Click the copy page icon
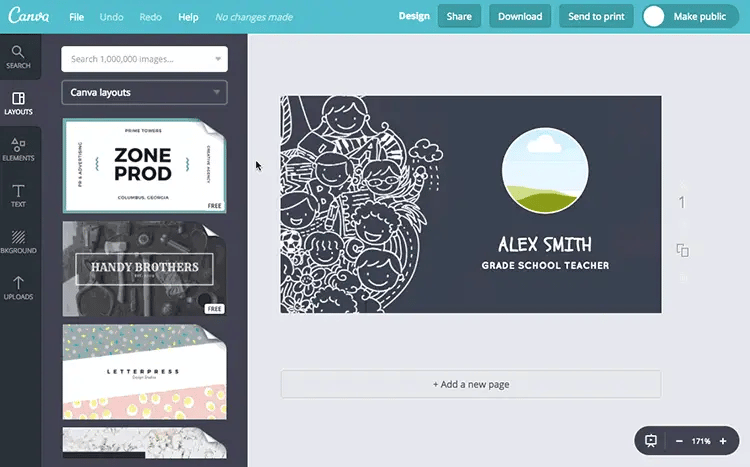 [x=683, y=250]
